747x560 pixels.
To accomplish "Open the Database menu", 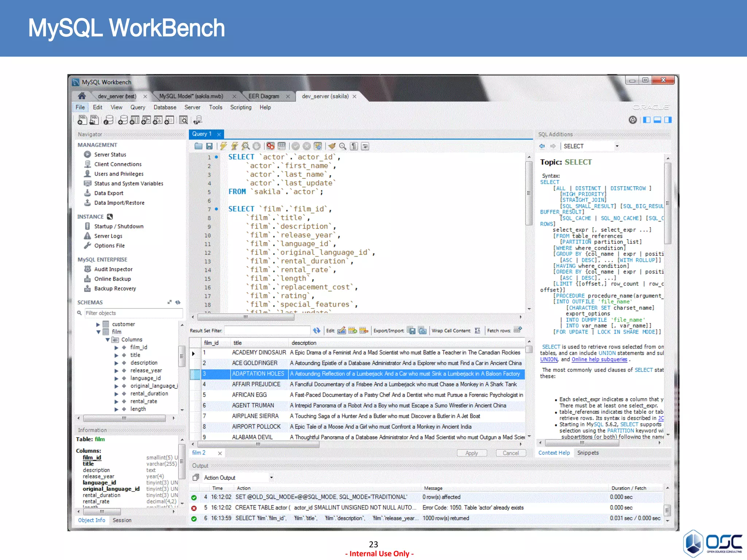I will (x=165, y=107).
